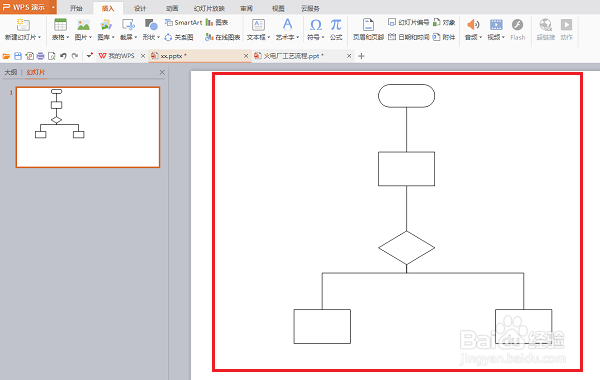Image resolution: width=600 pixels, height=380 pixels.
Task: Add a new document tab with plus
Action: tap(361, 56)
